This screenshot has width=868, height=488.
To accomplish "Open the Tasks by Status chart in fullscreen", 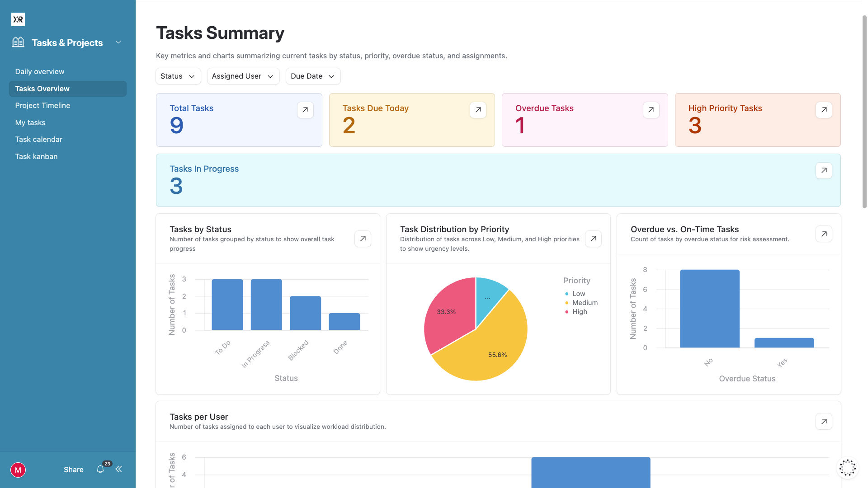I will [363, 239].
